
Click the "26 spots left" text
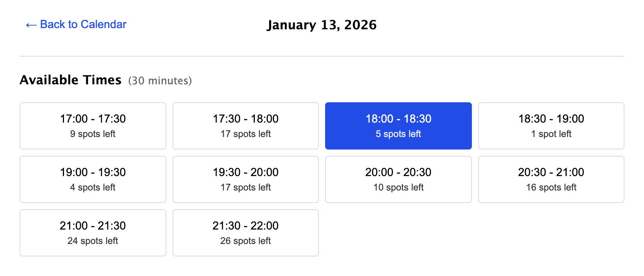point(246,241)
